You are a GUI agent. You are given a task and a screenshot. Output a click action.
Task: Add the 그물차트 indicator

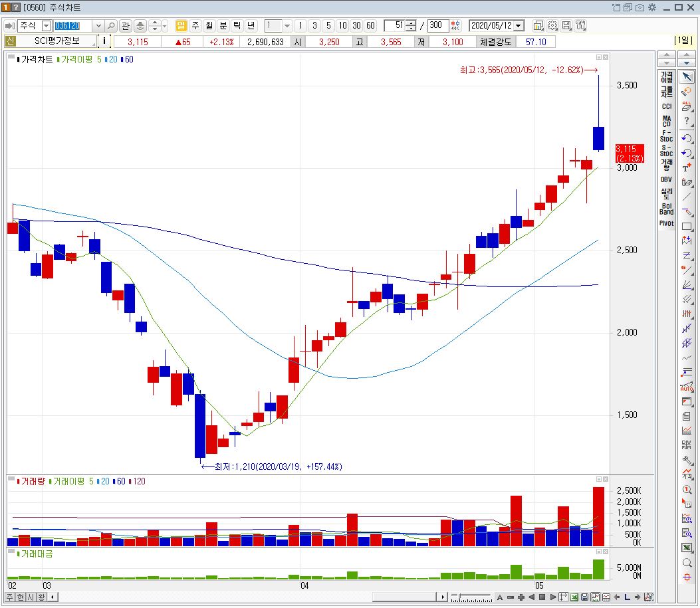click(667, 92)
